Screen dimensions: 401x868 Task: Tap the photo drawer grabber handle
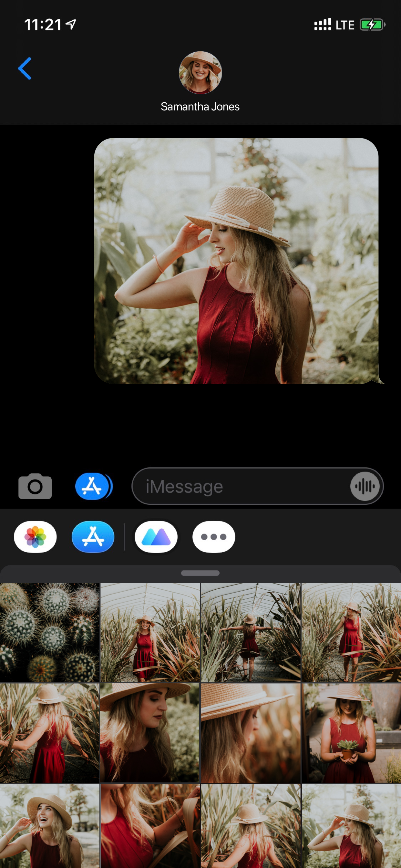coord(200,573)
